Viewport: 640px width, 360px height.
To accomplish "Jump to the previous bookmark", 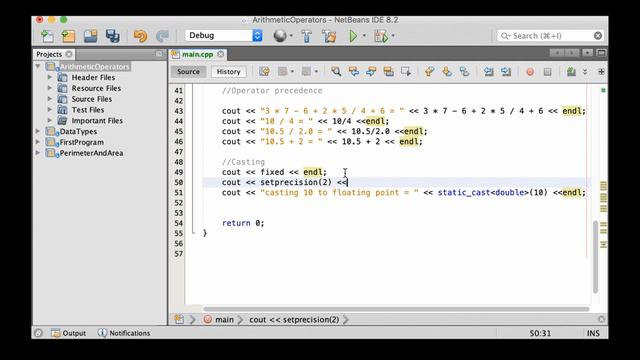I will [x=429, y=72].
